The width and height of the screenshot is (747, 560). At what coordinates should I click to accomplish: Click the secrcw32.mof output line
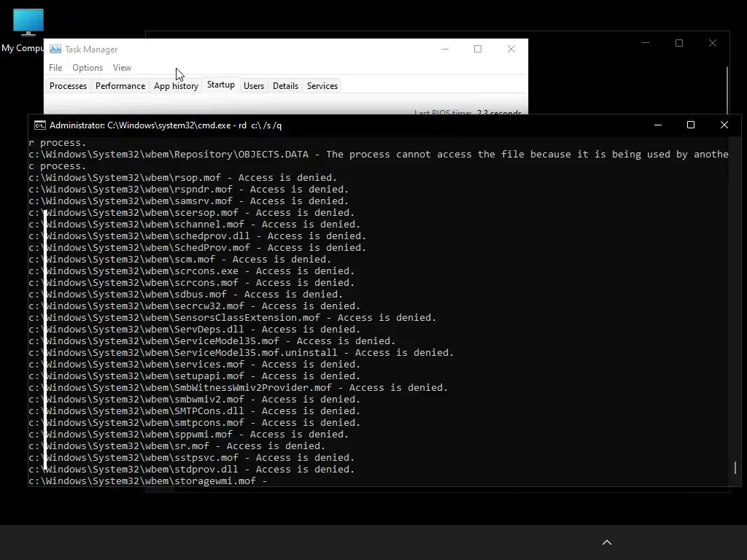point(194,306)
